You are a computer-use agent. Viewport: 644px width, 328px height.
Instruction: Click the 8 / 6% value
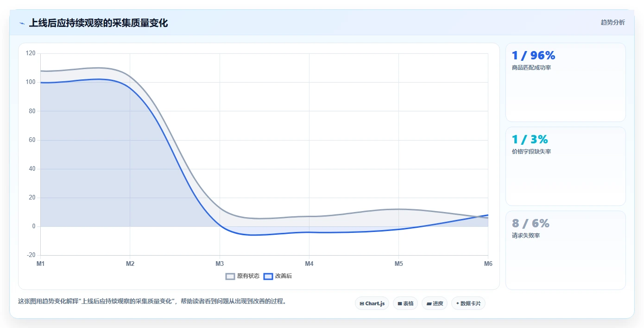[x=530, y=223]
